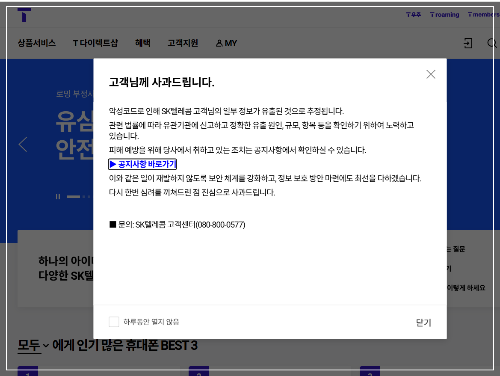
Task: Open the T 다이렉트샵 menu
Action: [x=95, y=43]
